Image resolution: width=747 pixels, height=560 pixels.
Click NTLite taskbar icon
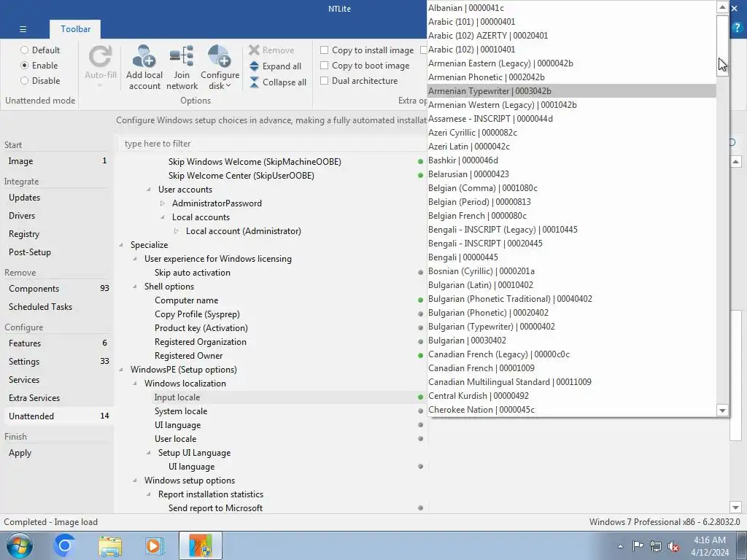pyautogui.click(x=201, y=545)
